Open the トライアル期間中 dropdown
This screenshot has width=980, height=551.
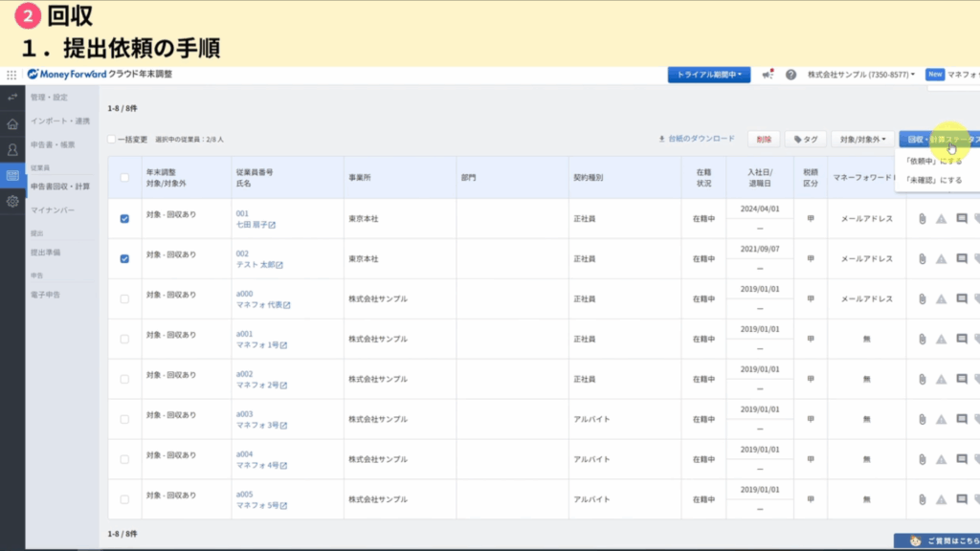pyautogui.click(x=708, y=75)
